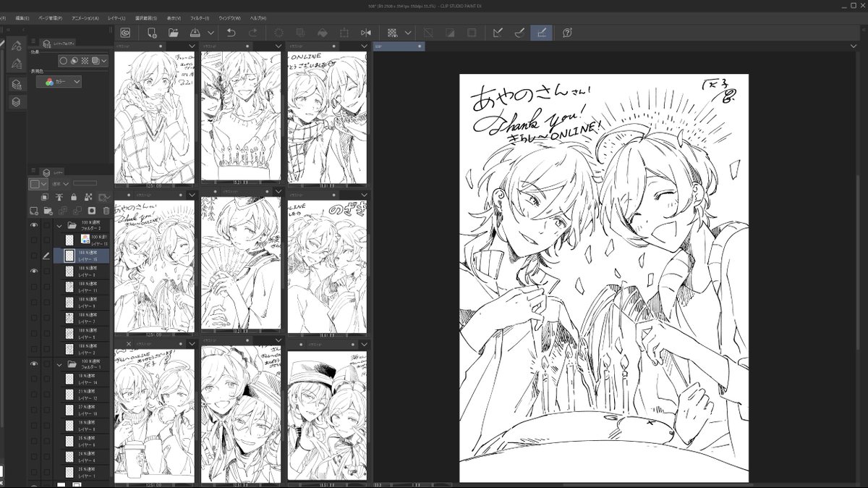
Task: Open the Tool Property dock icon
Action: [16, 64]
